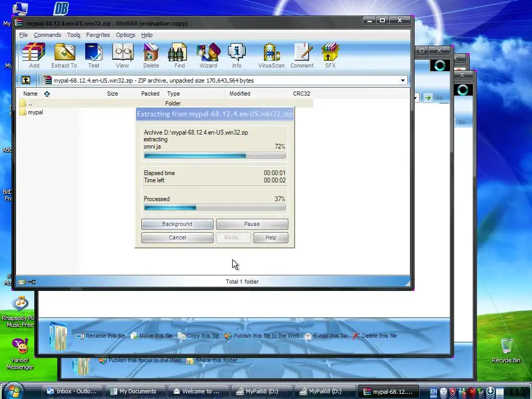Click the "Total 1 folder" status text

click(x=242, y=282)
